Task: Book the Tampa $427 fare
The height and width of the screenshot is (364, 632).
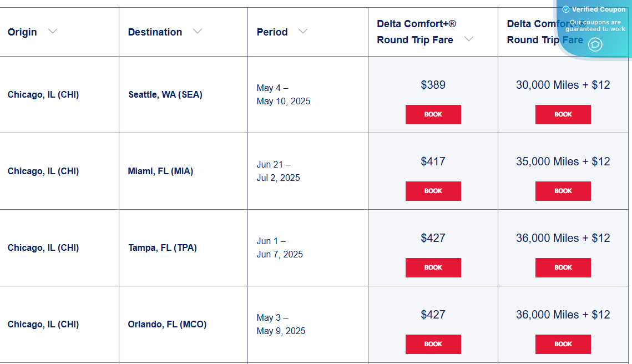Action: coord(433,267)
